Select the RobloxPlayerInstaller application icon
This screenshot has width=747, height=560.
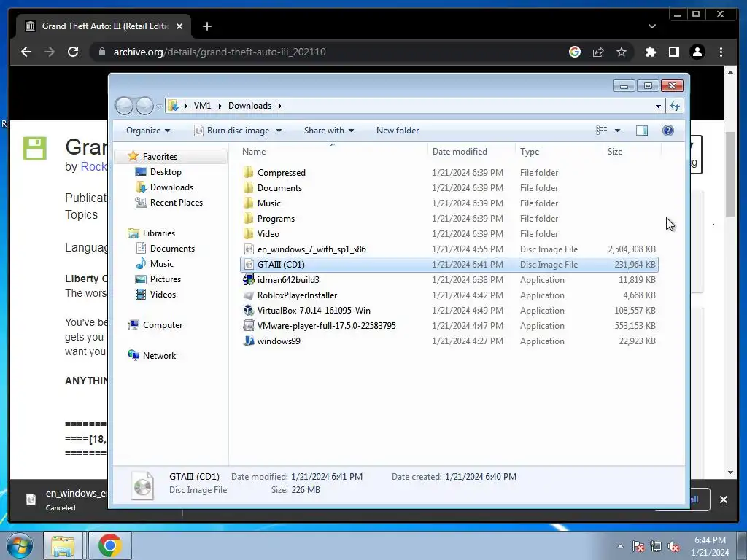[248, 295]
